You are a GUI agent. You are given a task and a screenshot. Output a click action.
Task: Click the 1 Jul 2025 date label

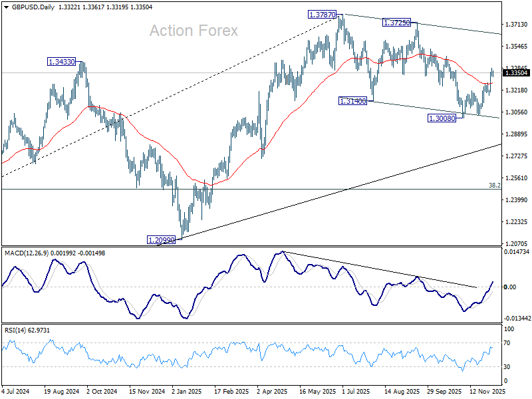(x=356, y=391)
